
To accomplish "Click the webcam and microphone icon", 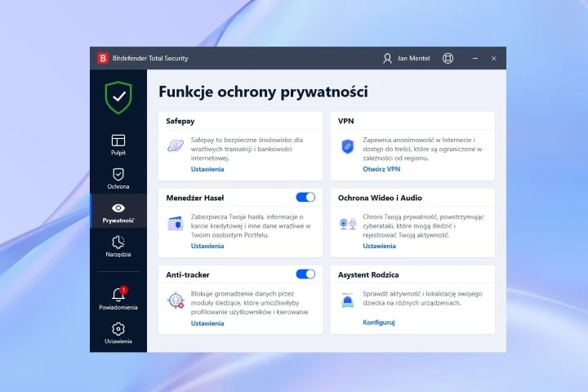I will pyautogui.click(x=348, y=224).
